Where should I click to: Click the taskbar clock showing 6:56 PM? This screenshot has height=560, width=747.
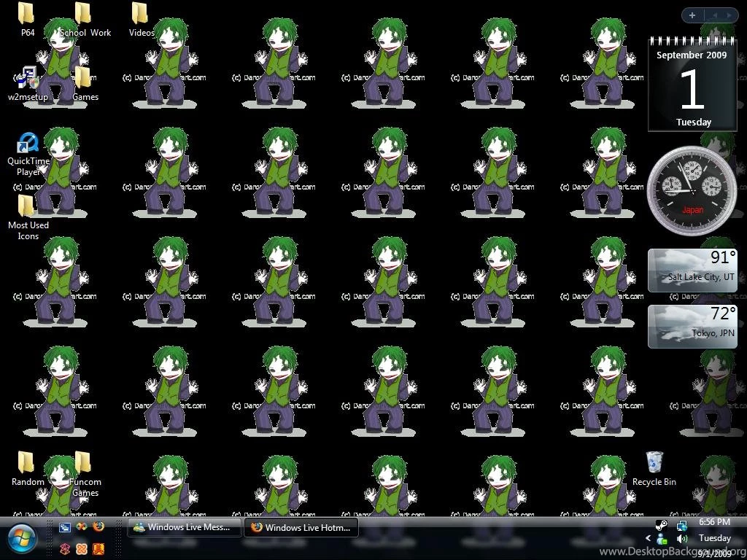714,522
